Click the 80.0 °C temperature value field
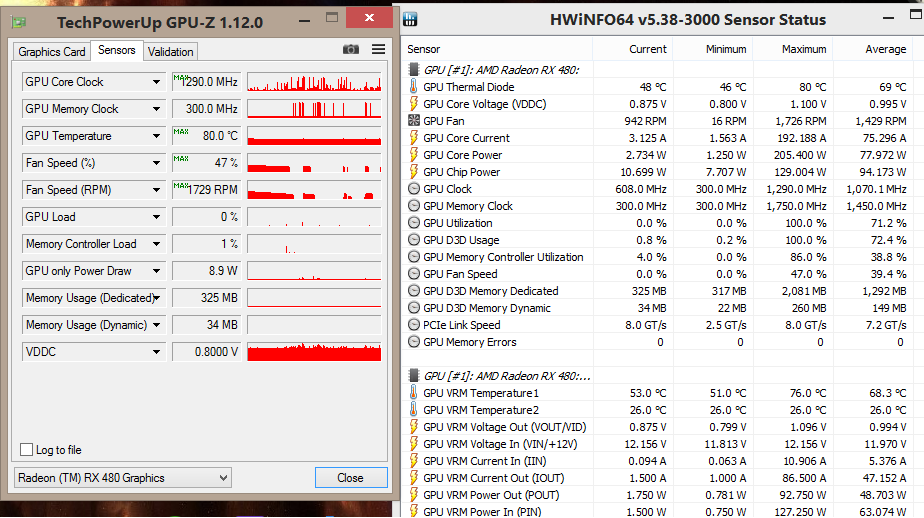The width and height of the screenshot is (924, 518). (206, 136)
